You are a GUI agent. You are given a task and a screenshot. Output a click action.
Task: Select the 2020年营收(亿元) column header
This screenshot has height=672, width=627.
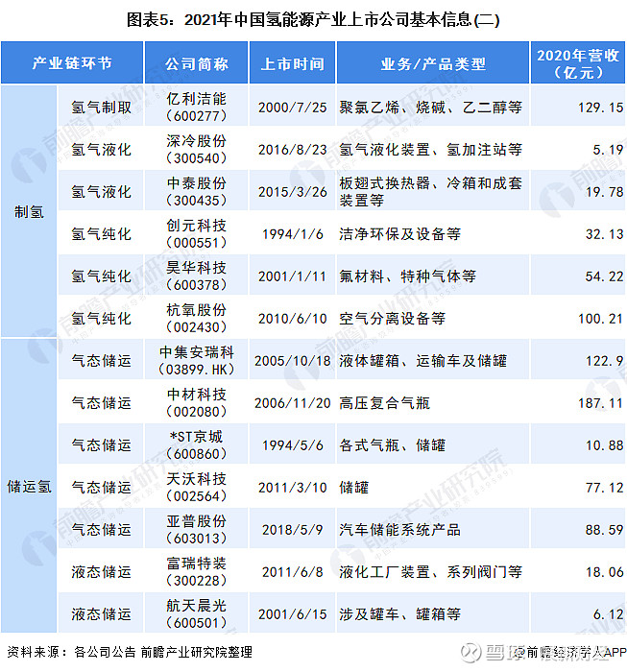pos(578,62)
